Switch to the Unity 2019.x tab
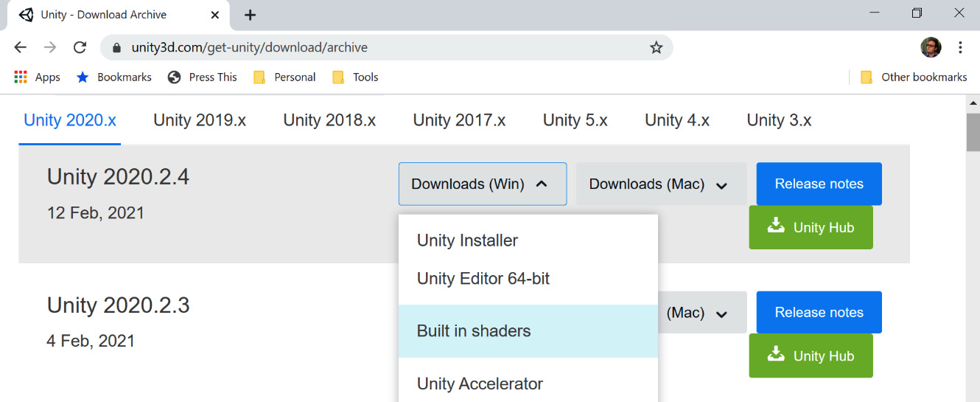Screen dimensions: 980x402 point(200,120)
